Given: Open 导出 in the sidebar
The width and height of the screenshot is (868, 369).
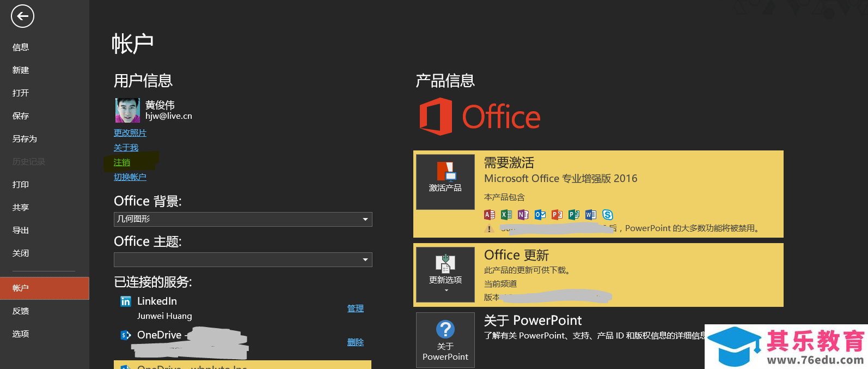Looking at the screenshot, I should [x=45, y=231].
